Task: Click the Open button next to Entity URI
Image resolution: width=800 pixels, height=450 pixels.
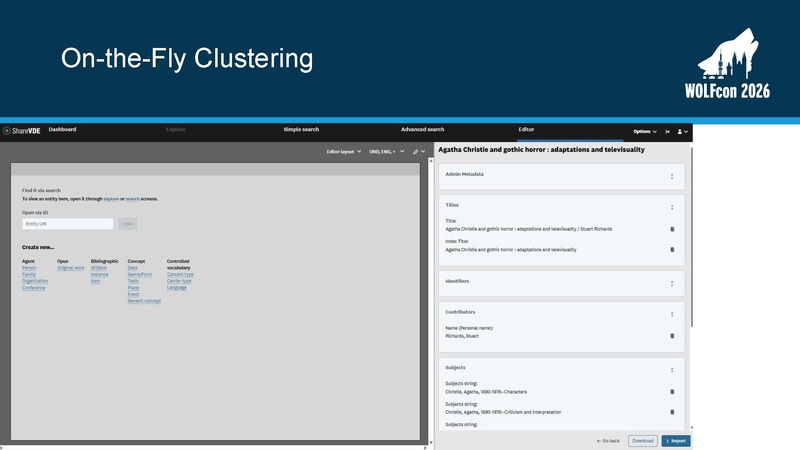Action: point(128,224)
